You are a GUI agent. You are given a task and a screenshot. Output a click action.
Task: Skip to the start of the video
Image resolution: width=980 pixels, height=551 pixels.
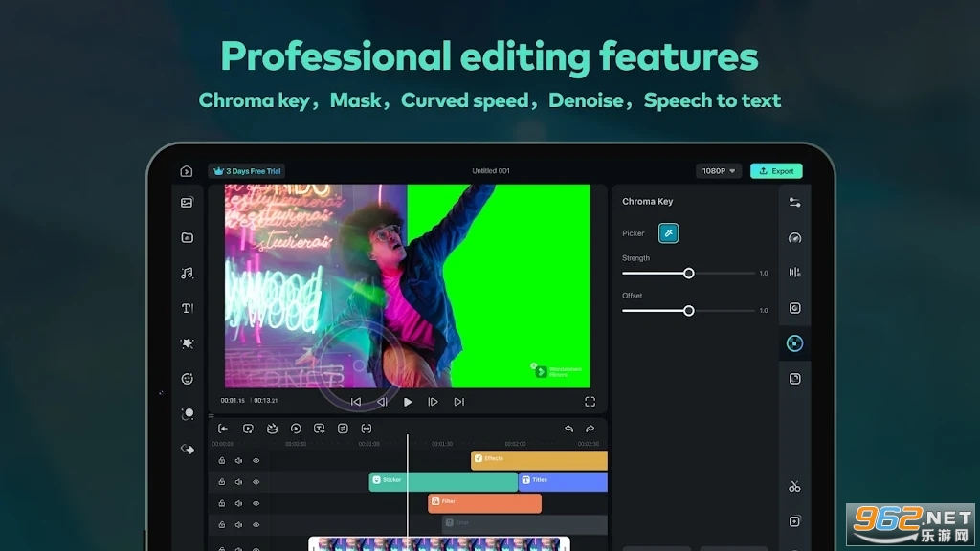coord(356,402)
